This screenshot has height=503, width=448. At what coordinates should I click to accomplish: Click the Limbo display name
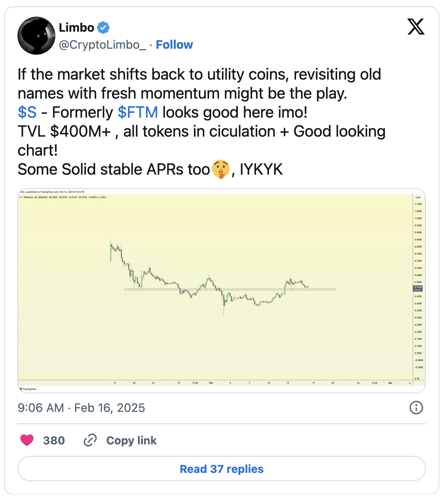[76, 28]
